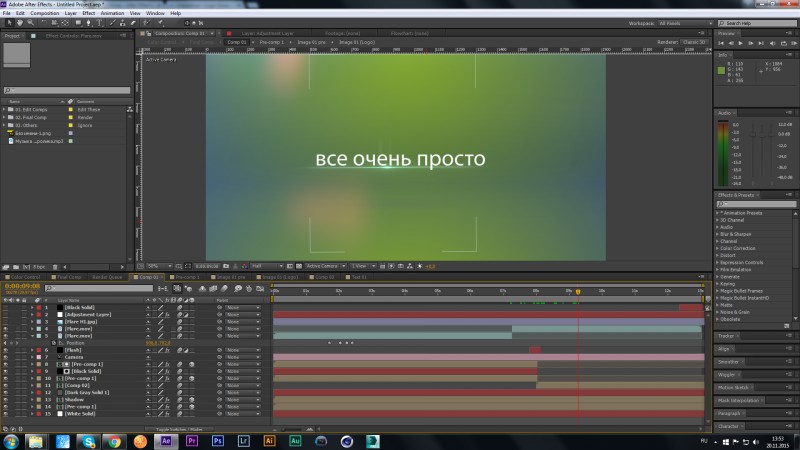Select the Rectangle shape tool
The width and height of the screenshot is (800, 450).
78,23
